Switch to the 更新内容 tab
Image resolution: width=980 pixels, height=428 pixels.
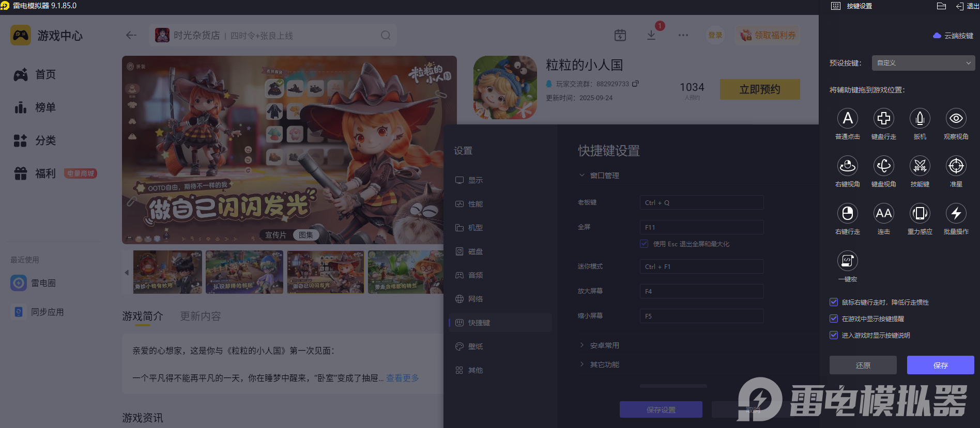201,316
